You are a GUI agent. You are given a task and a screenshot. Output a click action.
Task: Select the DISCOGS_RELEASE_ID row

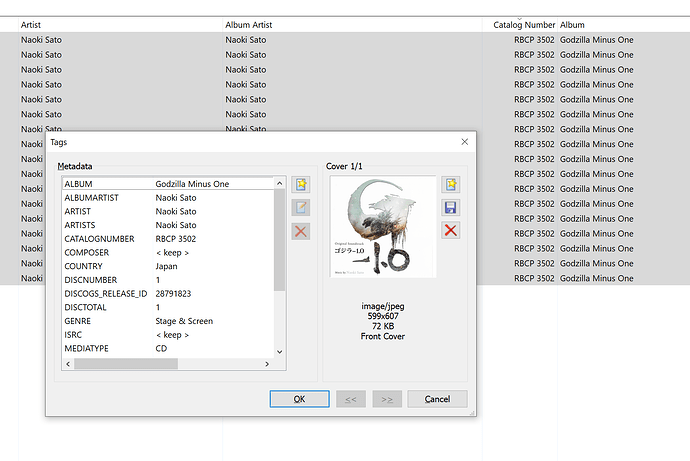point(169,293)
